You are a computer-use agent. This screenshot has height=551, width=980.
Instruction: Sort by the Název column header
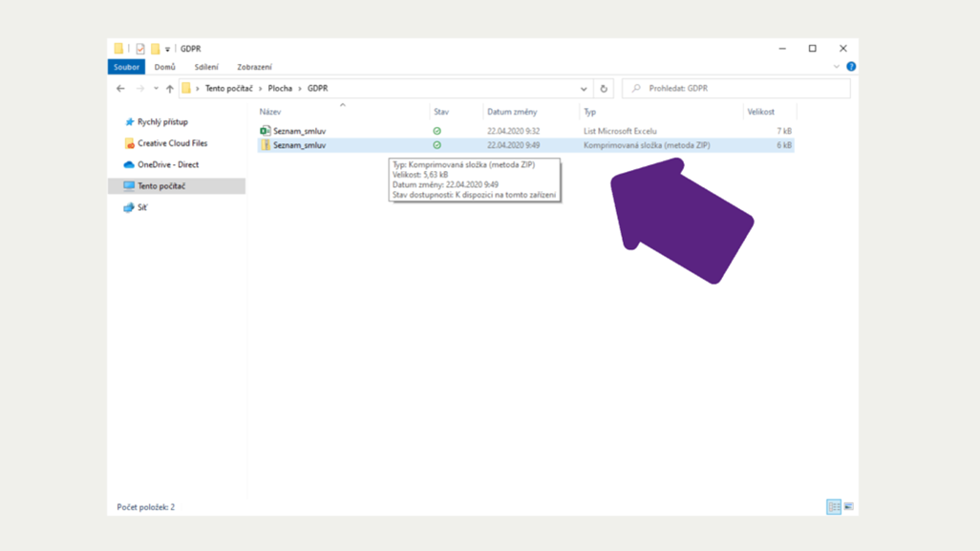[x=270, y=112]
